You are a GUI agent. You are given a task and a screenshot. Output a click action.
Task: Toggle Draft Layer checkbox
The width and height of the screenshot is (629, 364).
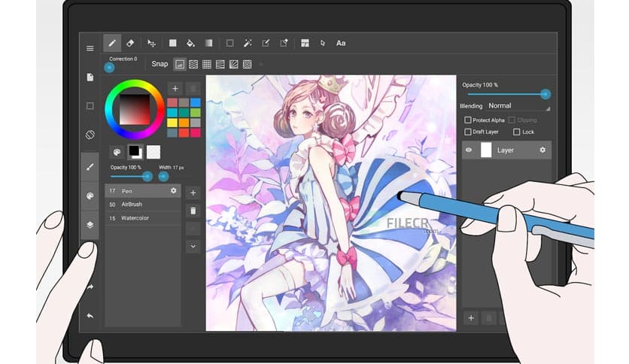tap(468, 132)
